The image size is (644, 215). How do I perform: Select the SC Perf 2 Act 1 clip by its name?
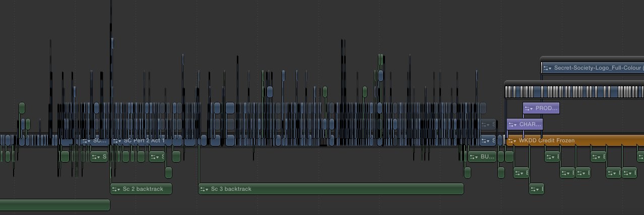point(144,141)
